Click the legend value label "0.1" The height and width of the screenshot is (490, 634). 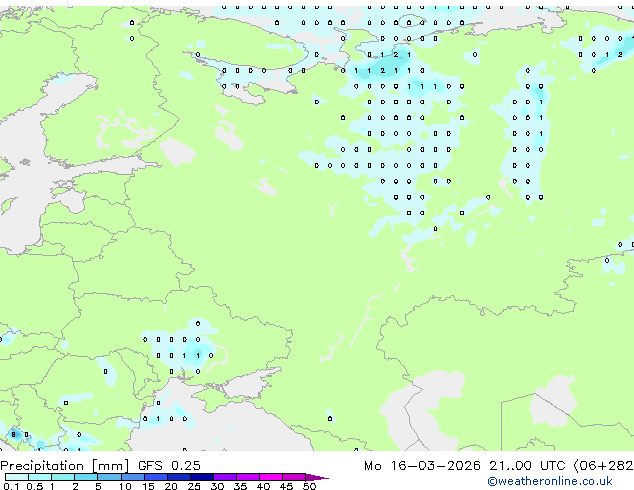(11, 486)
